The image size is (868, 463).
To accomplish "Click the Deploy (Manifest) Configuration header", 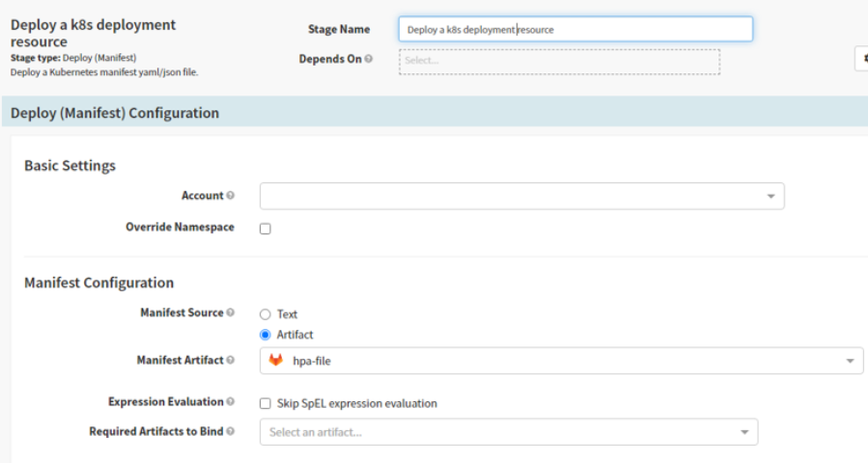I will click(115, 113).
